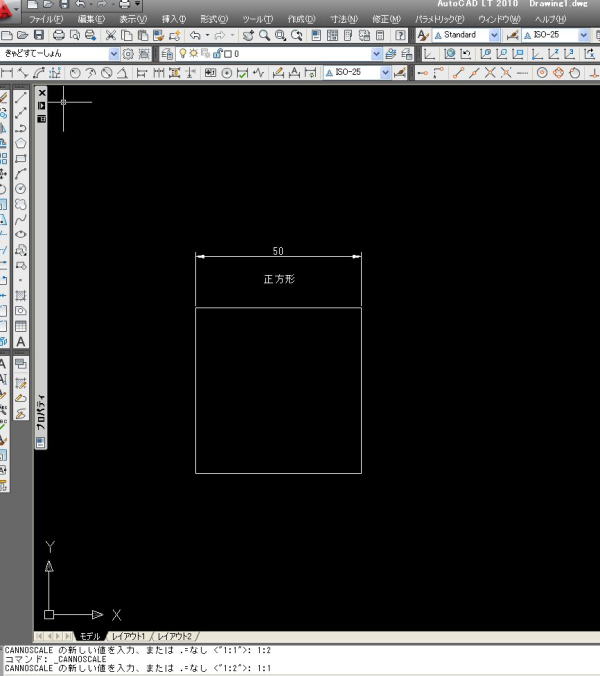Click the Snap to Intersection icon
This screenshot has height=676, width=600.
tap(490, 73)
